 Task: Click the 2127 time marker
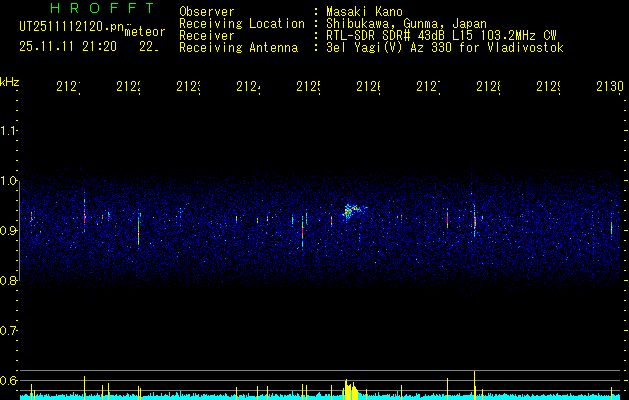(428, 87)
